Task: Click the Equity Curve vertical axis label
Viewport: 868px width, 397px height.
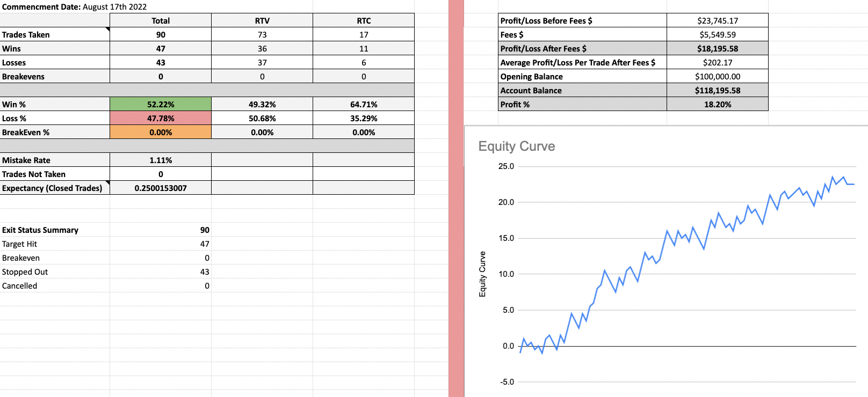Action: pyautogui.click(x=482, y=274)
